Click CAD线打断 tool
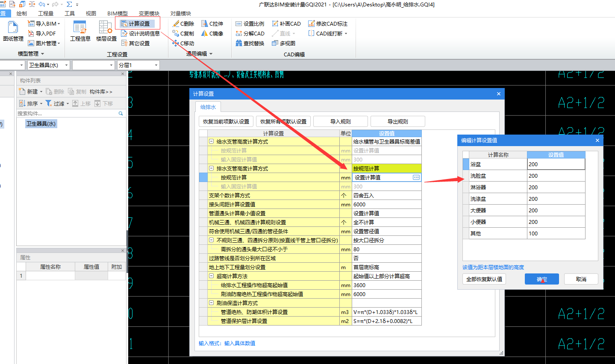 click(x=328, y=33)
